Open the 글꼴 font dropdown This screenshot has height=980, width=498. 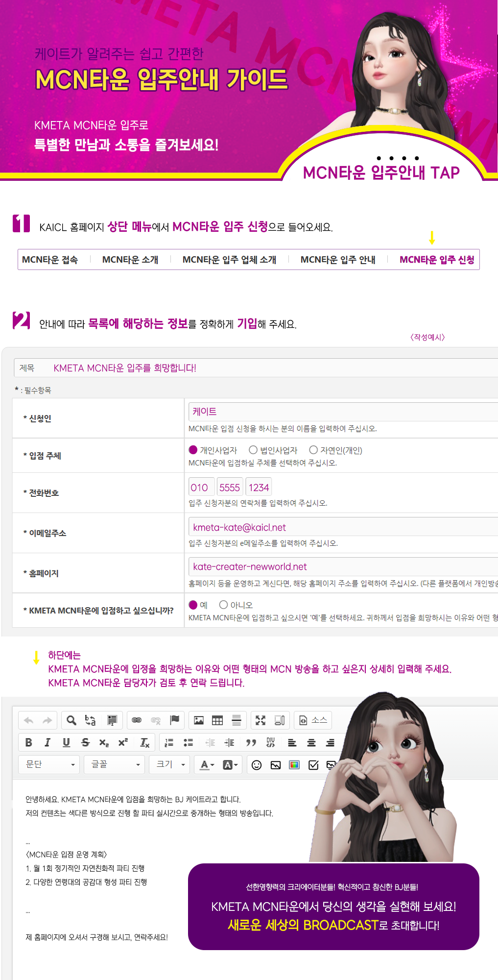click(114, 764)
